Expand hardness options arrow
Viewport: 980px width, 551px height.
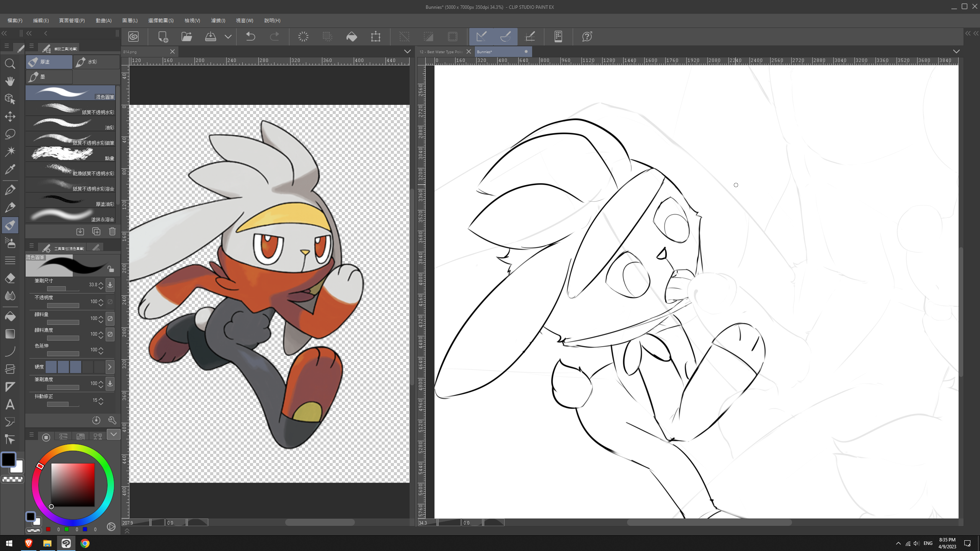pyautogui.click(x=110, y=367)
